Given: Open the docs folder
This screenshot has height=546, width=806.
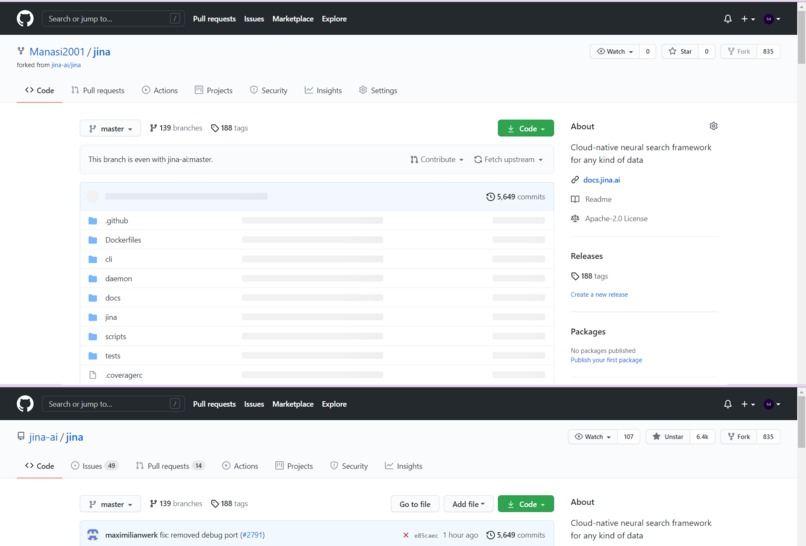Looking at the screenshot, I should 113,298.
